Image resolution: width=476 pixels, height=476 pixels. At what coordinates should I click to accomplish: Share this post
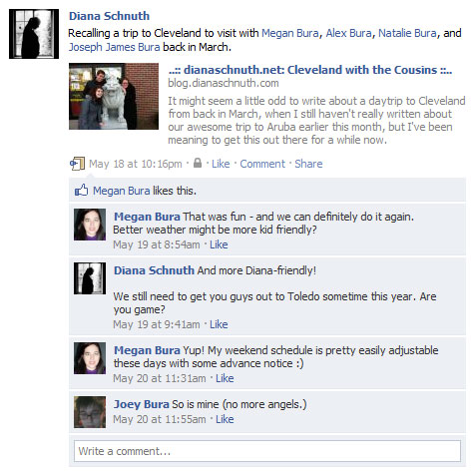coord(308,164)
